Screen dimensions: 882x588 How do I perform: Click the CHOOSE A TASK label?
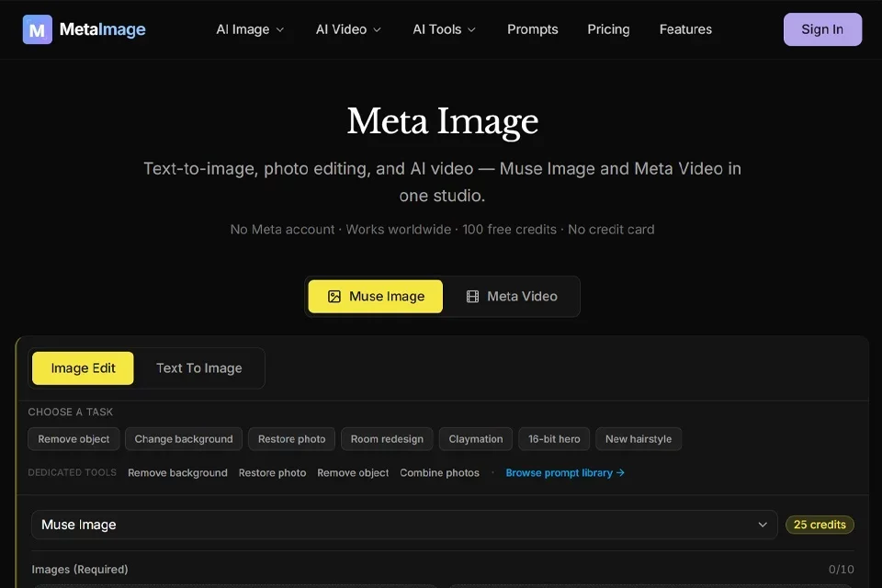point(71,412)
